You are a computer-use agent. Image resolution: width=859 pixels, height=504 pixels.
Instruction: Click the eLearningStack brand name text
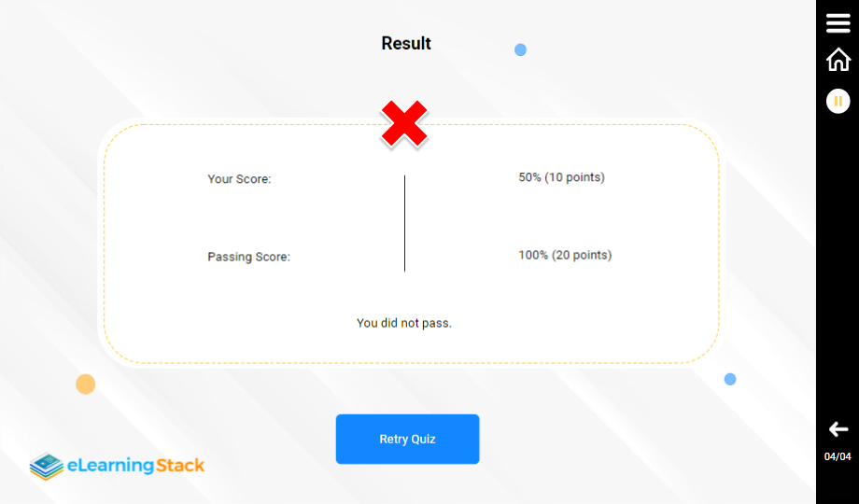[x=135, y=465]
